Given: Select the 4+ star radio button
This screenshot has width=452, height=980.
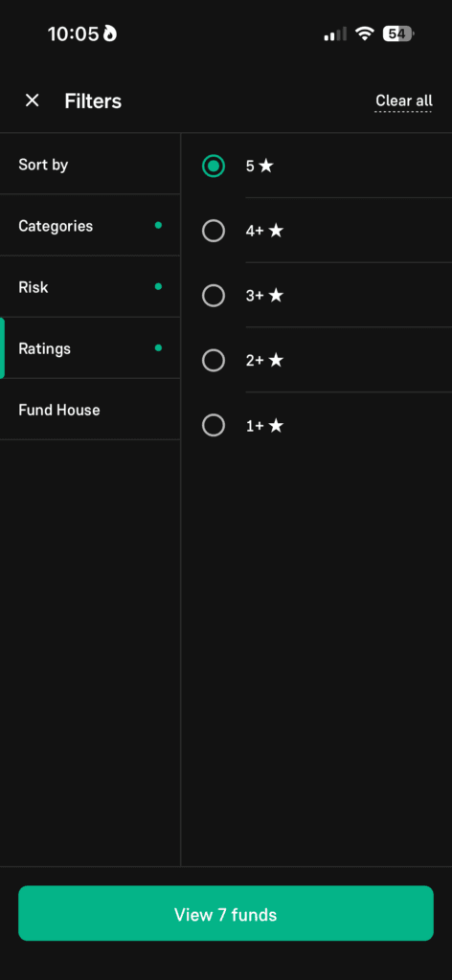Looking at the screenshot, I should pyautogui.click(x=214, y=231).
